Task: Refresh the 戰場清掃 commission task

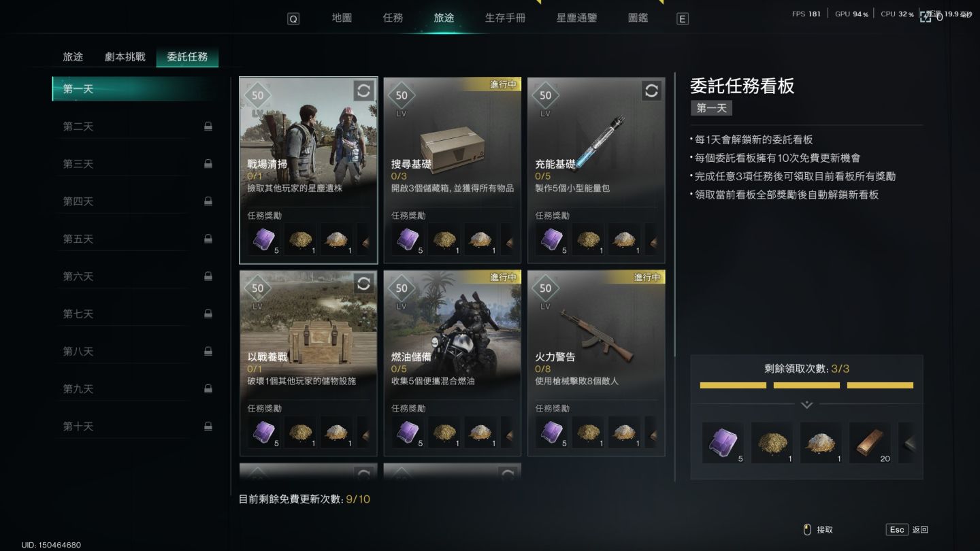Action: tap(363, 90)
